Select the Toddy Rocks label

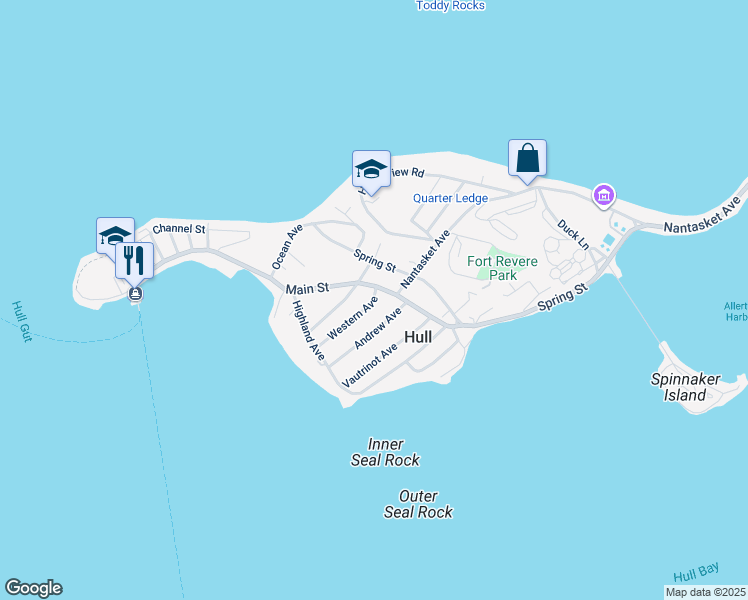[x=450, y=6]
